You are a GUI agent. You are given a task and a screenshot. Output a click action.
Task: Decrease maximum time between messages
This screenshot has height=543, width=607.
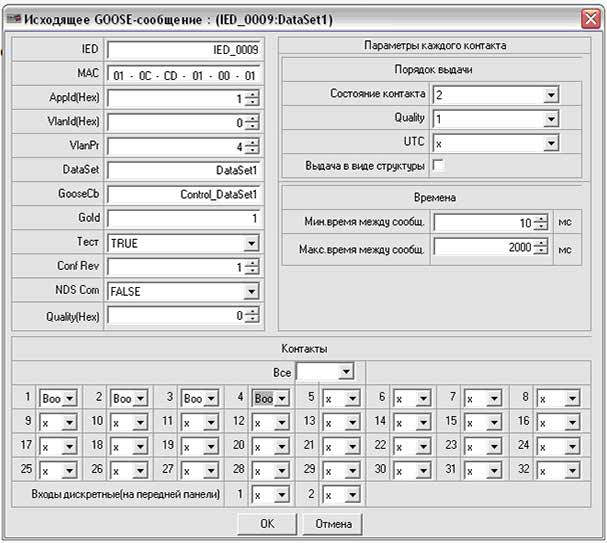(541, 251)
